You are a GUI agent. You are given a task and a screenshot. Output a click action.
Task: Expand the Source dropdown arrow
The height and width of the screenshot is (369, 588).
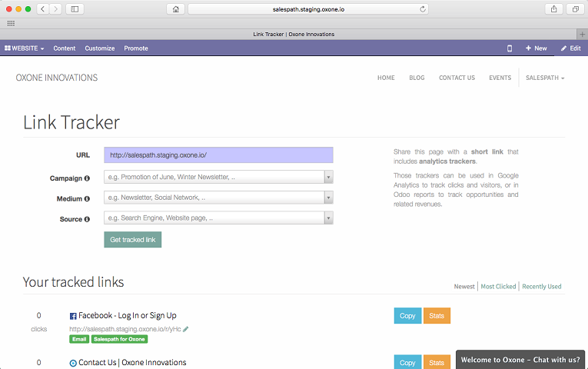click(x=328, y=218)
